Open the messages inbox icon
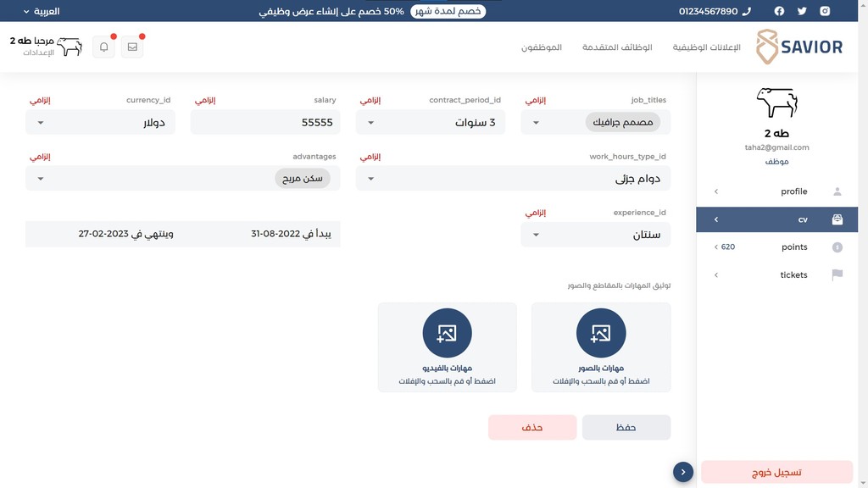868x488 pixels. pos(132,47)
